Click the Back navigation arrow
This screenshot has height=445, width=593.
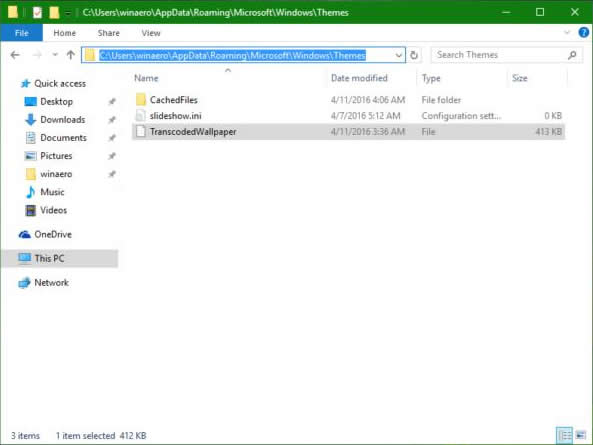15,55
